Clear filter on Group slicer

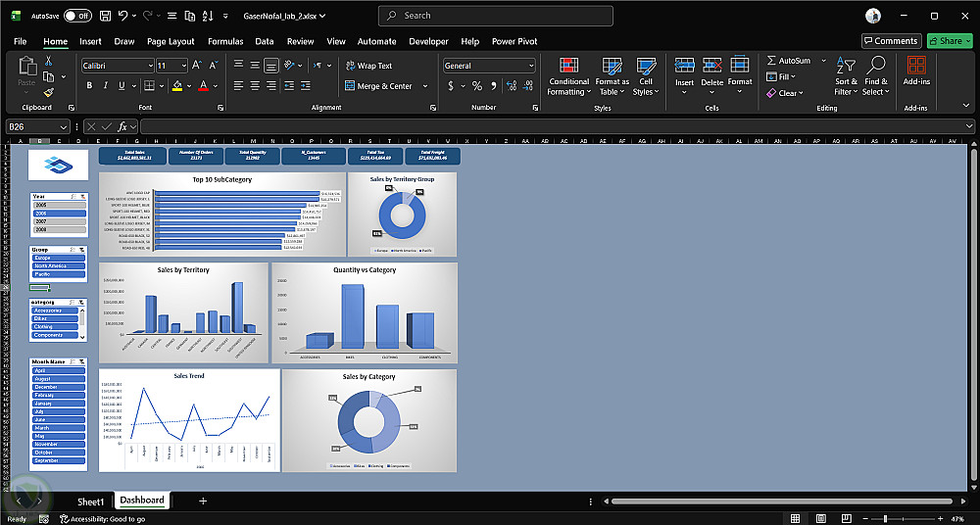(82, 250)
